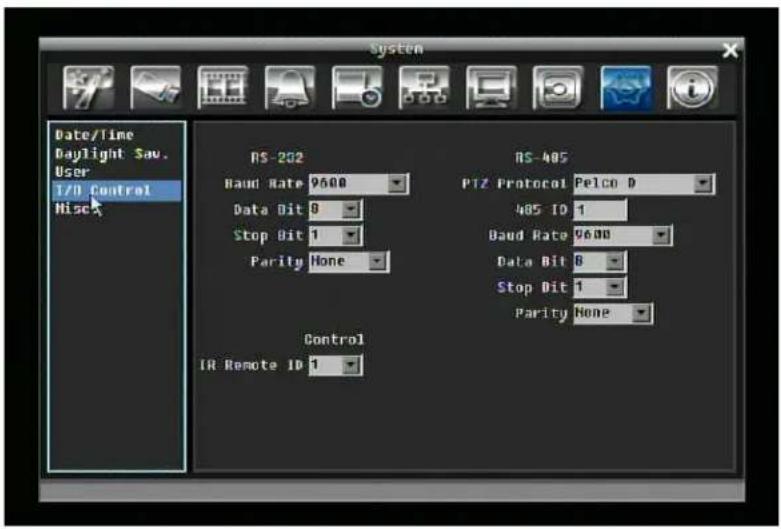Select the highlighted System gear icon
Viewport: 781px width, 529px height.
click(x=626, y=88)
